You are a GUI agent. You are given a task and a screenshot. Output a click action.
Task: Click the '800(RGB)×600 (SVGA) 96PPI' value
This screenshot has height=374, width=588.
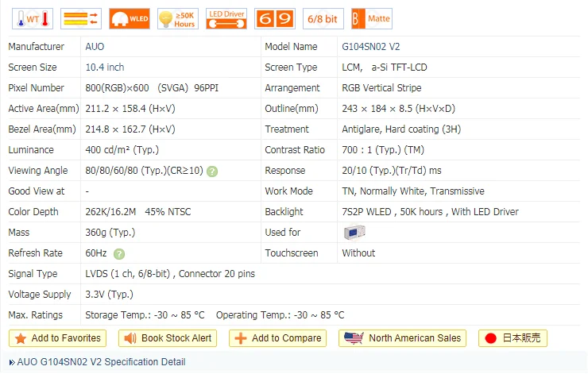coord(152,88)
